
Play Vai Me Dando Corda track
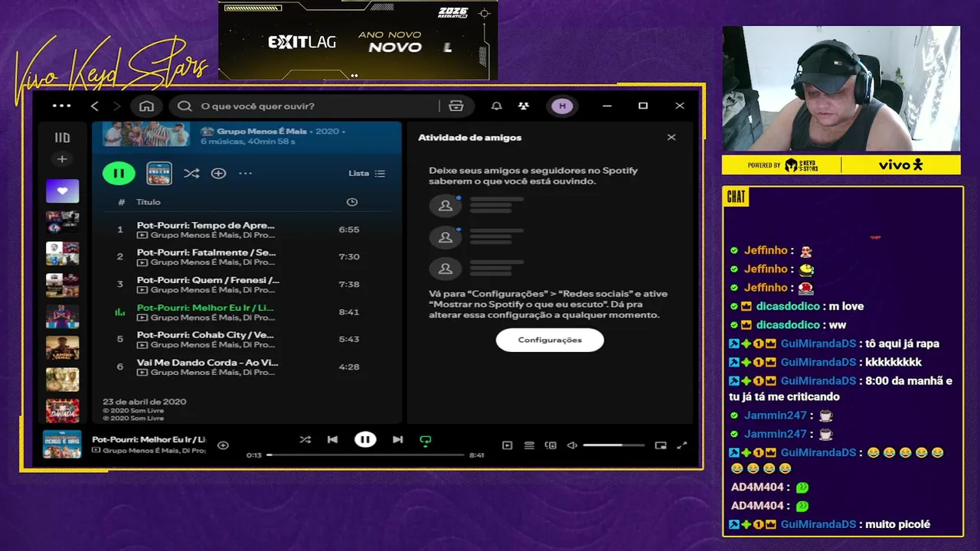click(245, 367)
